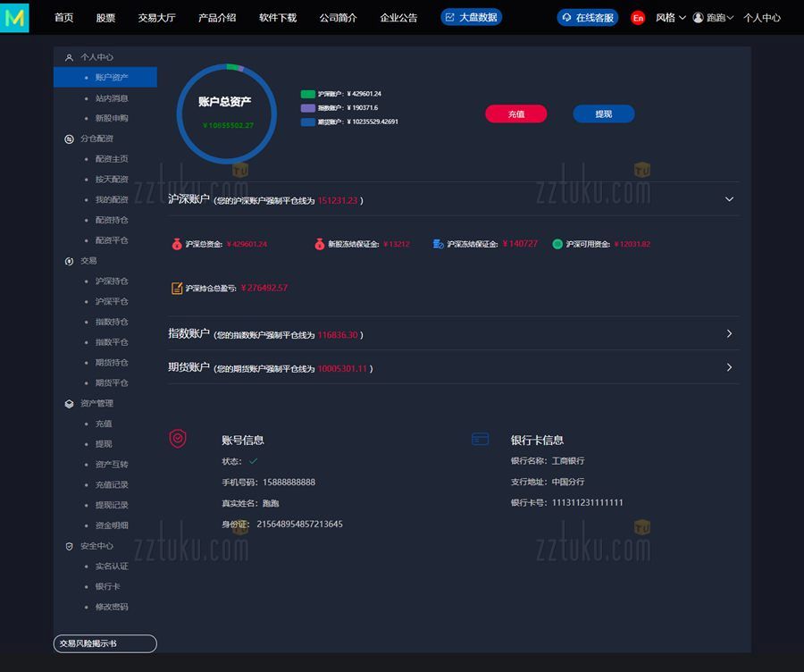Open the 跑跑 user account dropdown

coord(713,18)
